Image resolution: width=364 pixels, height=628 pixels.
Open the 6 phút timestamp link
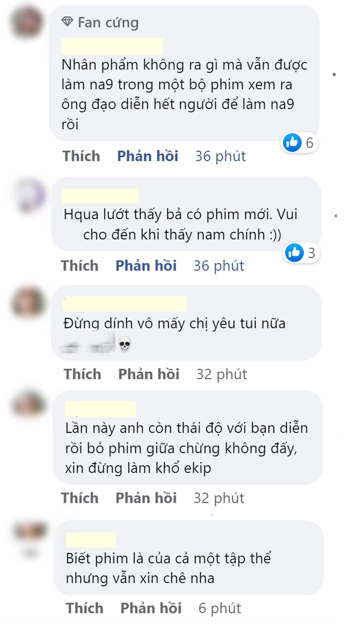pyautogui.click(x=220, y=609)
